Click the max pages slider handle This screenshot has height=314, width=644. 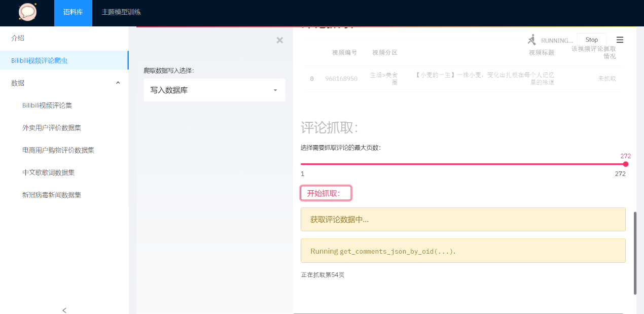click(625, 164)
